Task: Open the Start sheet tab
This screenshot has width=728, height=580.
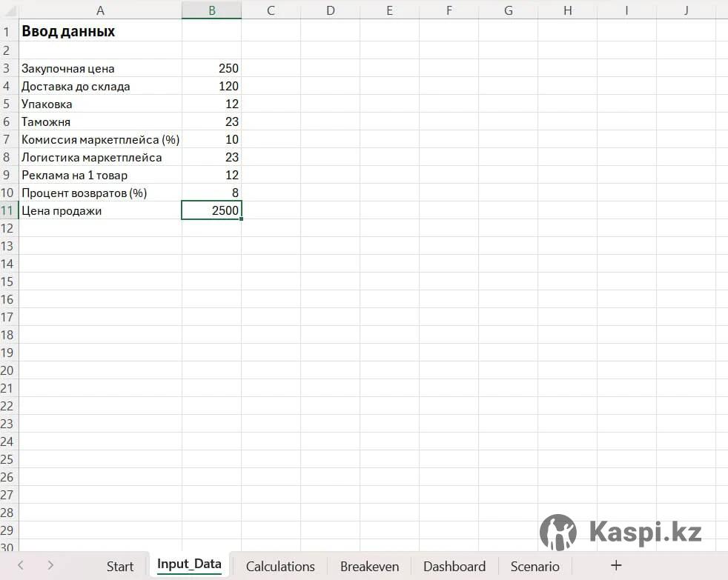Action: pos(120,567)
